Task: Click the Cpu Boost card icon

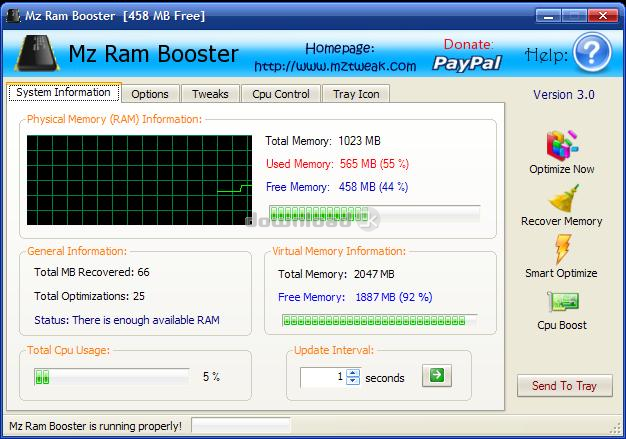Action: pyautogui.click(x=563, y=301)
